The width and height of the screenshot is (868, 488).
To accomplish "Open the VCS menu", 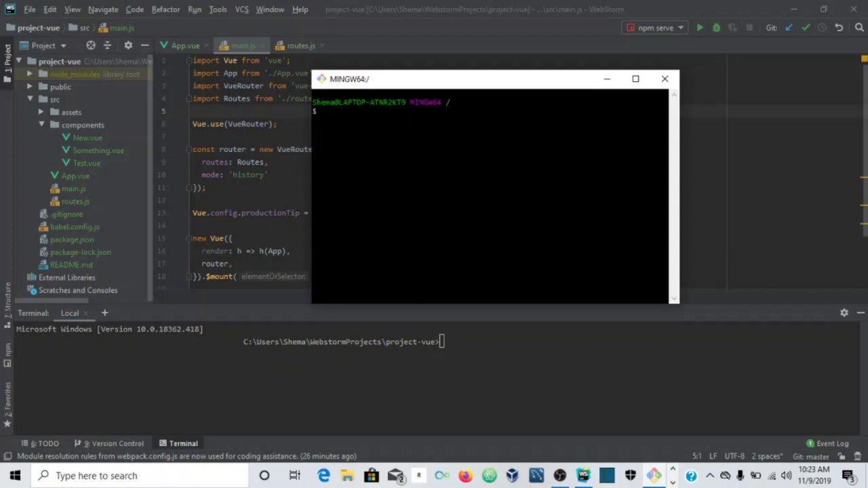I will coord(241,9).
